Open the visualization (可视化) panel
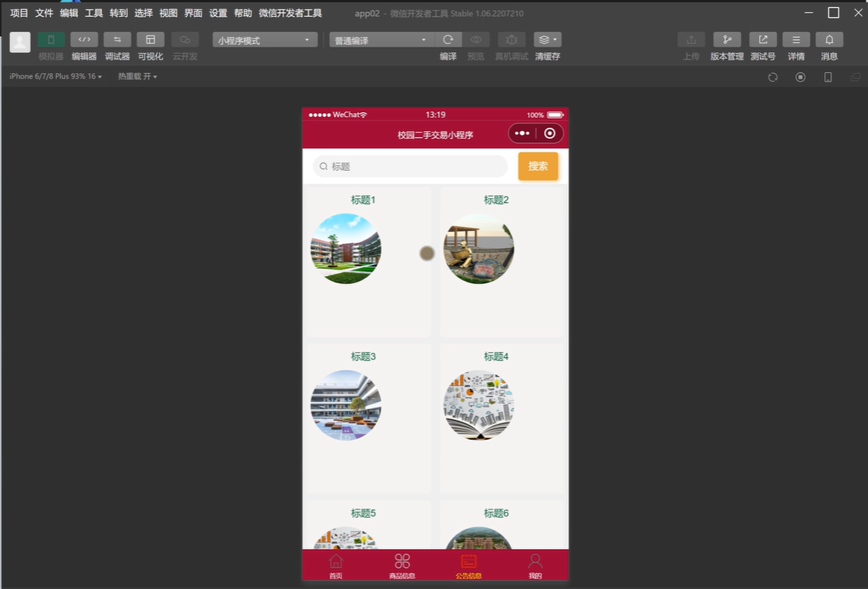868x589 pixels. (x=150, y=40)
